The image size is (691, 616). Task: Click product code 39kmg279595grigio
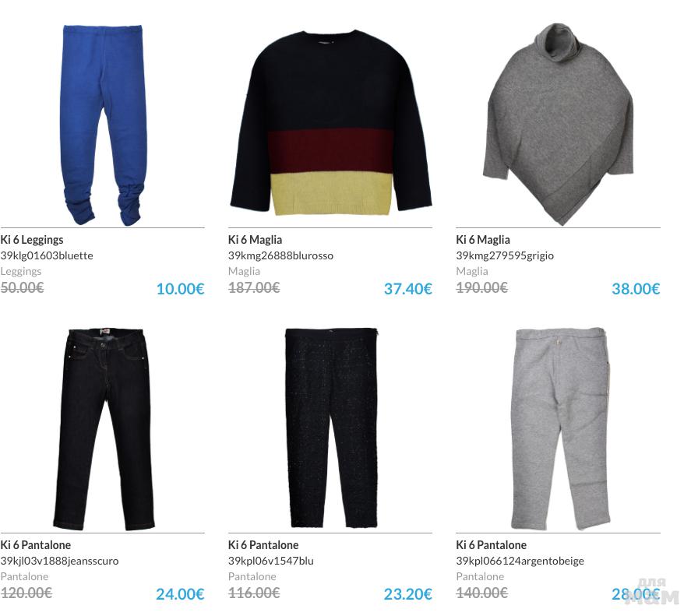click(505, 255)
